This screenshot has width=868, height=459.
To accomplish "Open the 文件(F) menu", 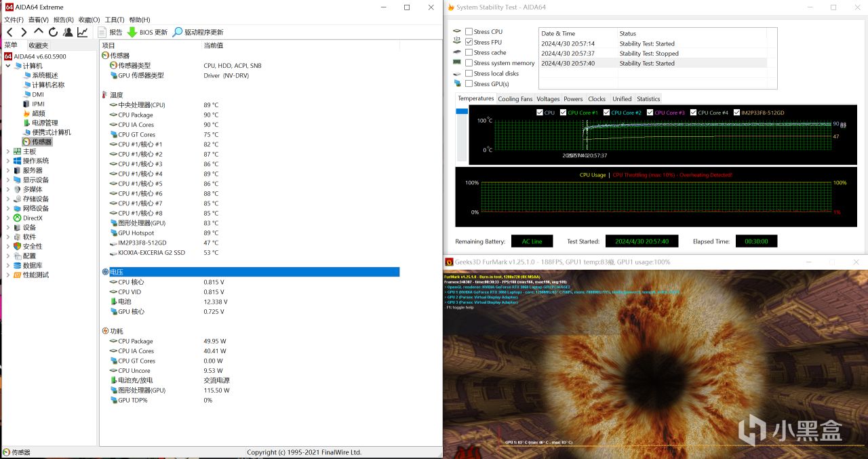I will tap(14, 20).
